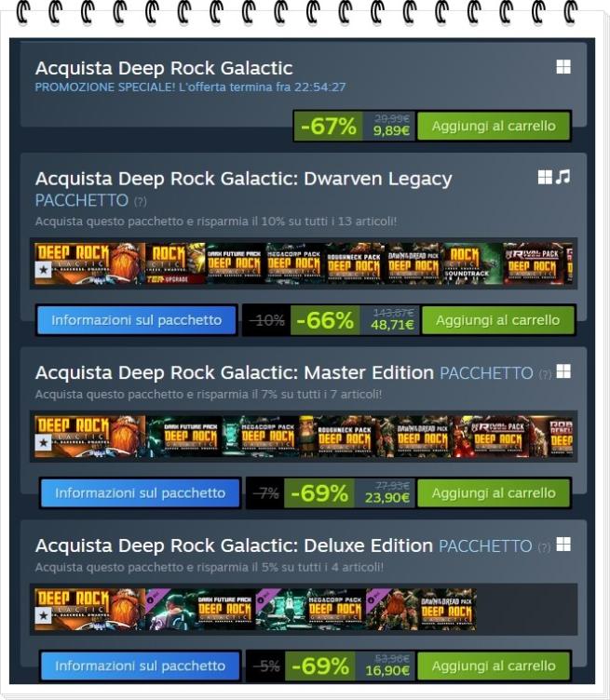
Task: Open the (?) help next to Dwarven Legacy PACCHETTO
Action: [141, 201]
